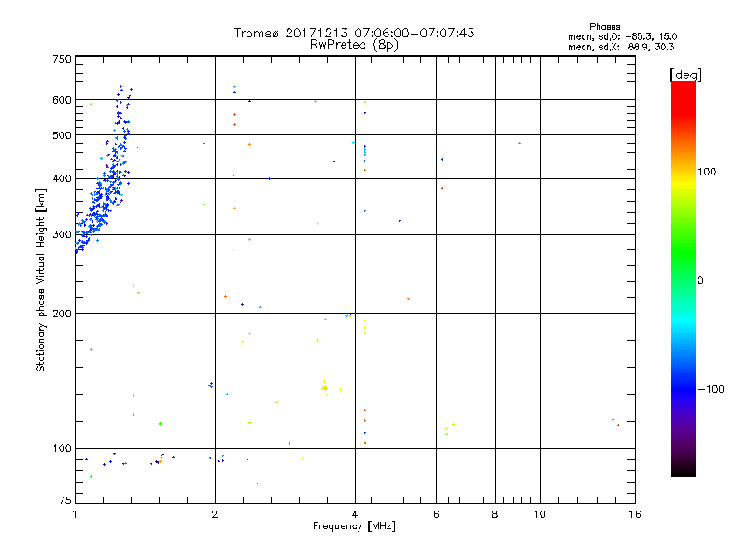Click the y-axis tick label '200'

click(x=62, y=314)
